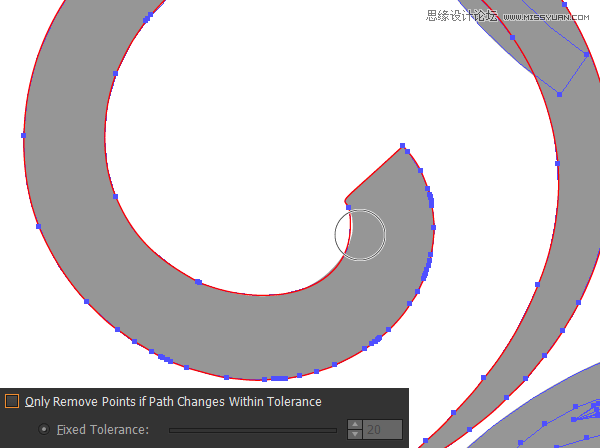Click the Fixed Tolerance value field showing 20

pos(382,430)
